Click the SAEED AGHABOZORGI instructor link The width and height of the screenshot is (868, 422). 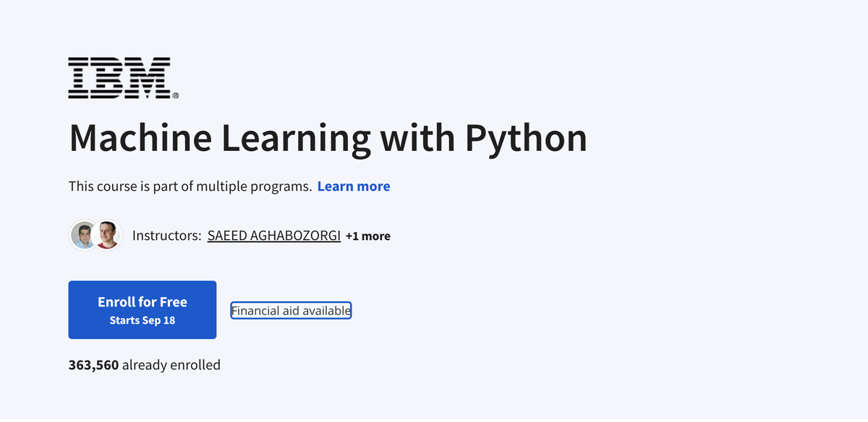click(274, 235)
